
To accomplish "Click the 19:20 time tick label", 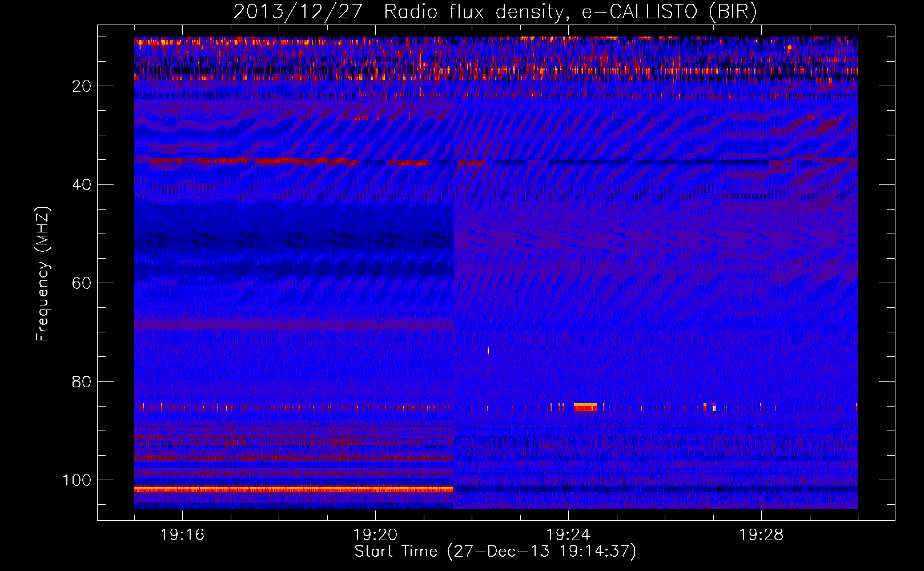I will tap(375, 535).
